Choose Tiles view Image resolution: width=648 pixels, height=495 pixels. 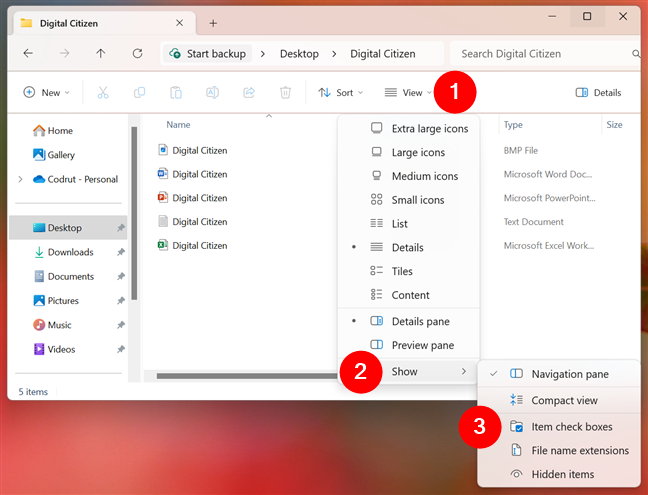[408, 271]
